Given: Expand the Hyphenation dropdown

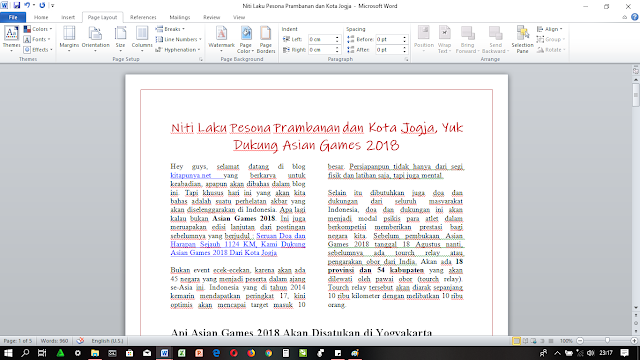Looking at the screenshot, I should tap(178, 50).
